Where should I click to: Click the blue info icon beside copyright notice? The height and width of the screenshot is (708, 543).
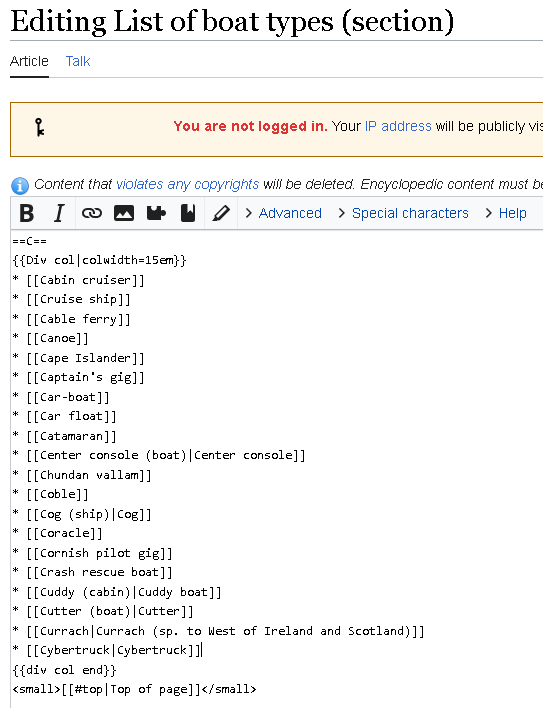[x=20, y=185]
